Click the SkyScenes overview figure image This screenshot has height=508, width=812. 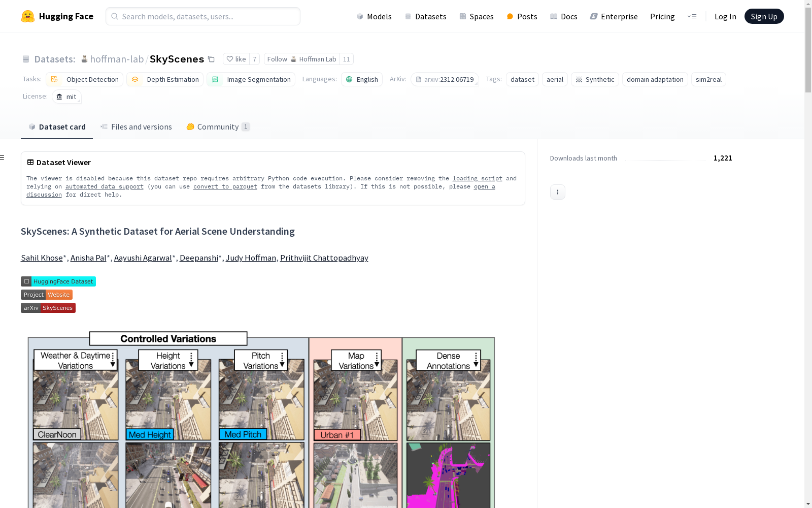[261, 419]
